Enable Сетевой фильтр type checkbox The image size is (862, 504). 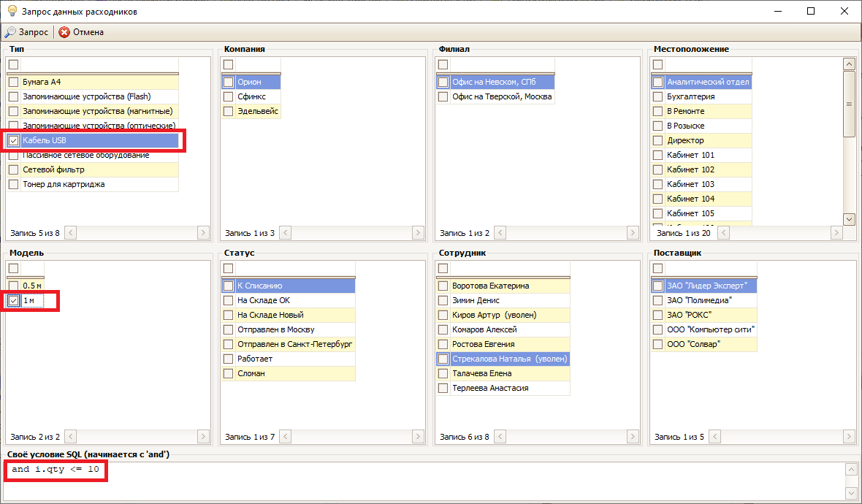pos(14,170)
